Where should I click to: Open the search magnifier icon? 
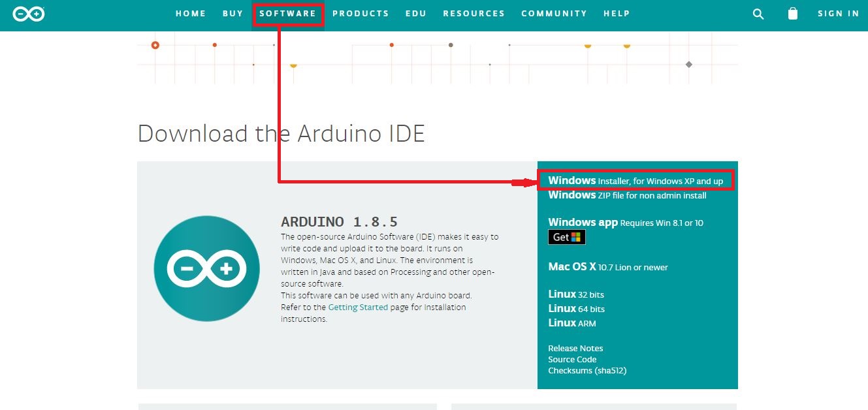click(x=758, y=14)
